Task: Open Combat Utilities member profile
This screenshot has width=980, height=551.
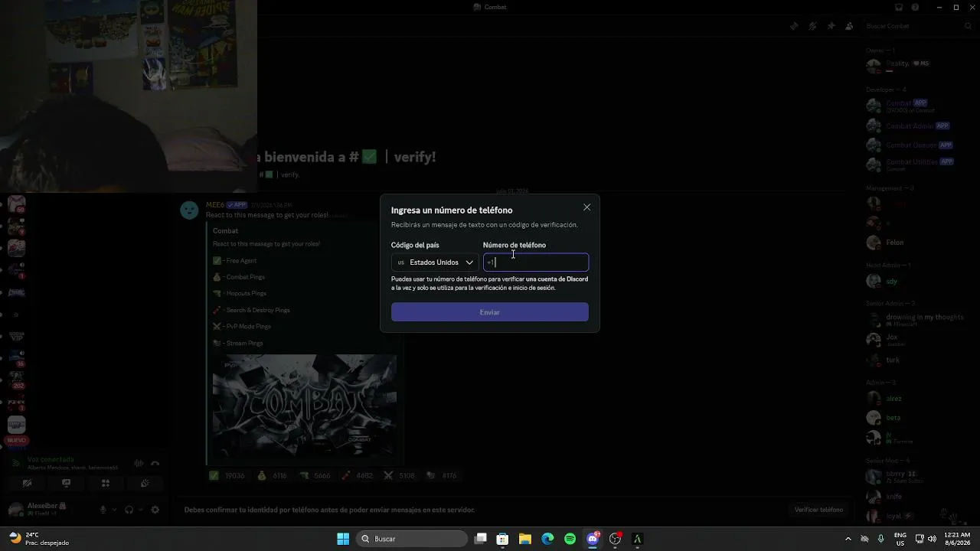Action: coord(913,164)
